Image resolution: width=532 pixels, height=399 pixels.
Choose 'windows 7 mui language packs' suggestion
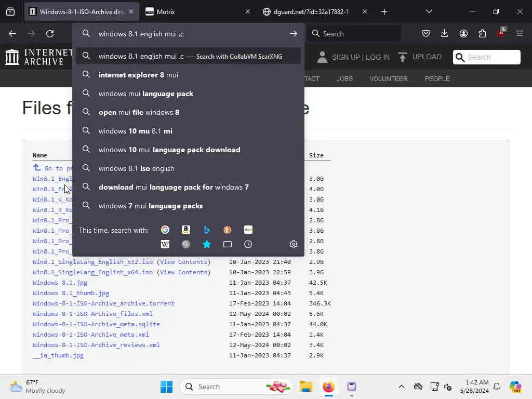[x=188, y=206]
